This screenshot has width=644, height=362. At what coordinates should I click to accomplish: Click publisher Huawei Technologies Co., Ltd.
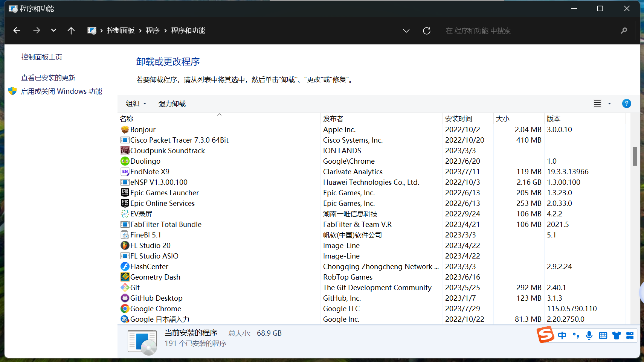[x=371, y=182]
